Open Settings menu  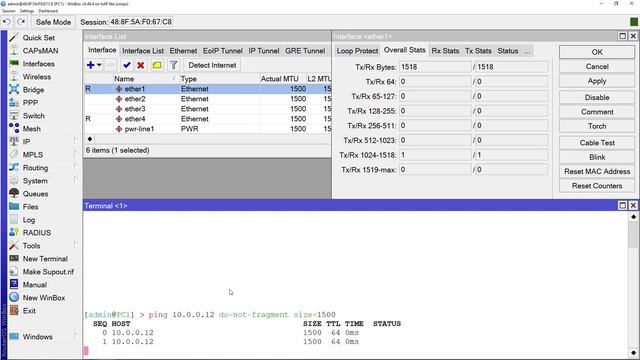(27, 11)
